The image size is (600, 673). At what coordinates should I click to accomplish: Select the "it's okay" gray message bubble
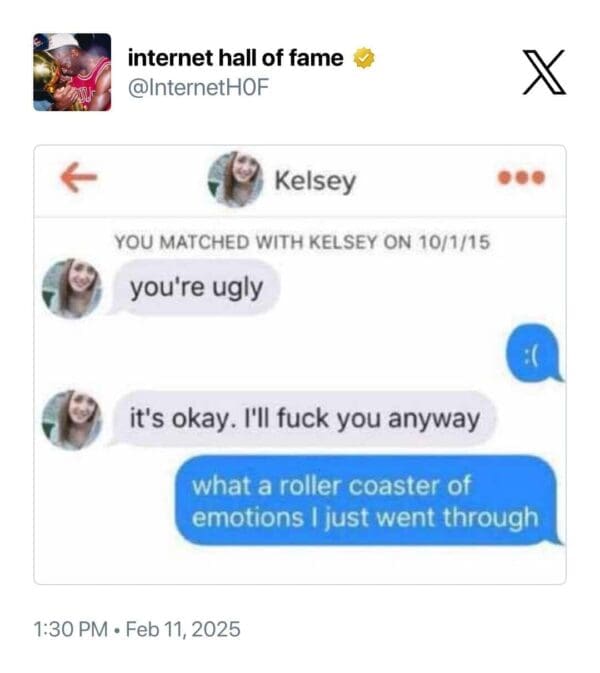point(303,418)
